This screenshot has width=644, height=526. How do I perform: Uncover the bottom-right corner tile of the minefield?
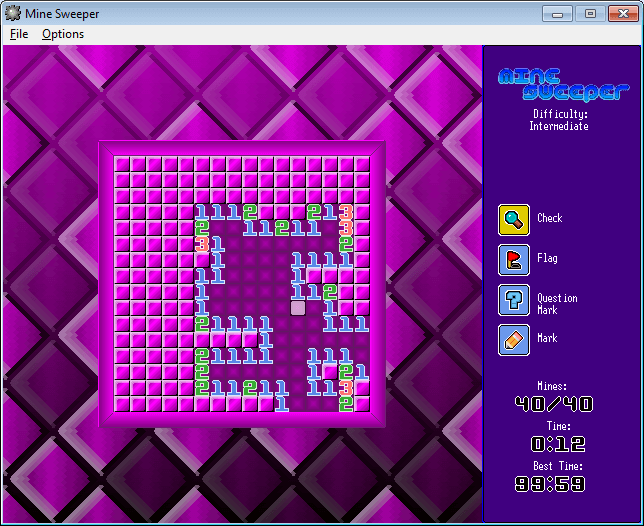[x=362, y=404]
